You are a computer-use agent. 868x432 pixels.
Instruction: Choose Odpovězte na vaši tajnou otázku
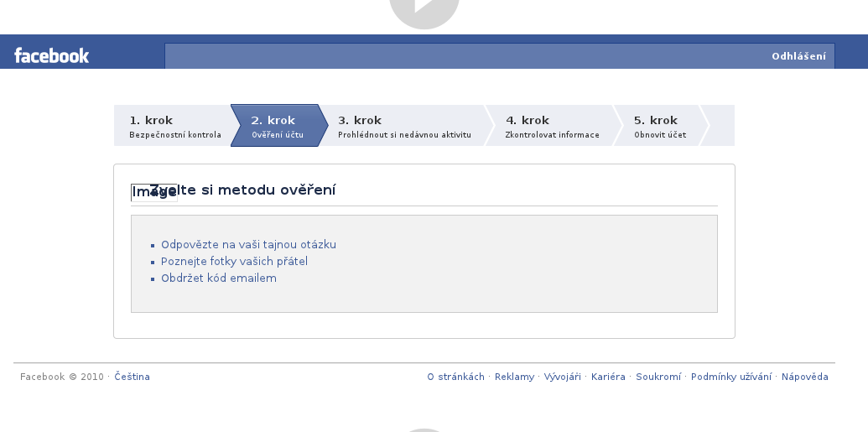tap(248, 245)
